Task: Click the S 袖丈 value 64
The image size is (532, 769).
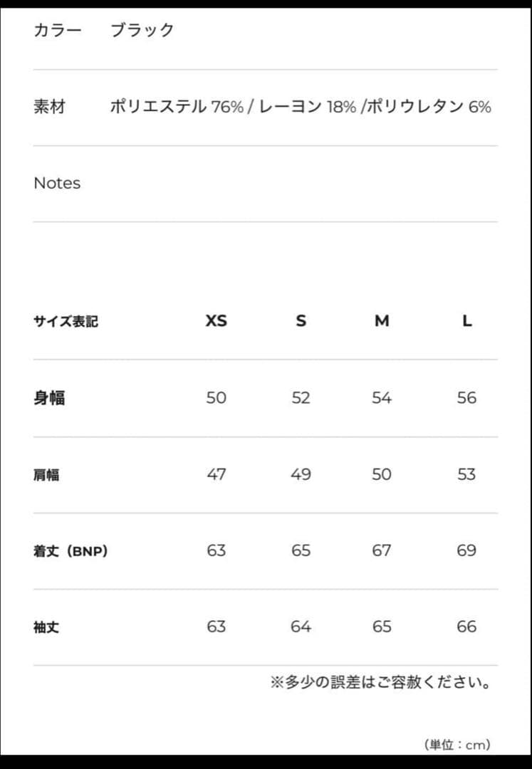Action: (301, 627)
